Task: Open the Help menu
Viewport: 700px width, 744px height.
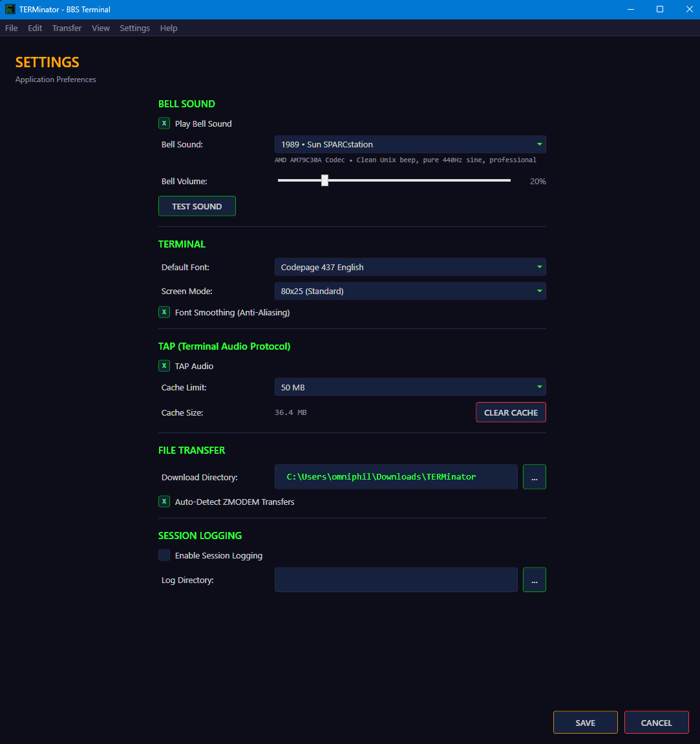Action: click(169, 28)
